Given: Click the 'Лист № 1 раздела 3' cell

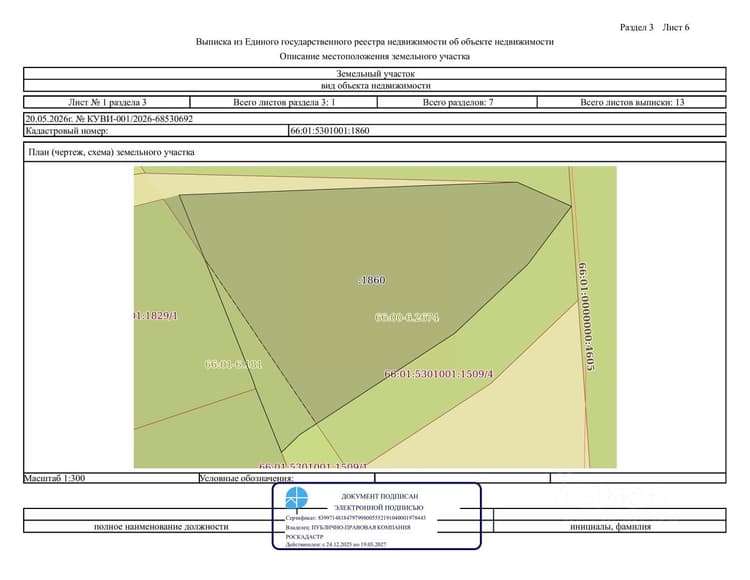Looking at the screenshot, I should [x=107, y=102].
